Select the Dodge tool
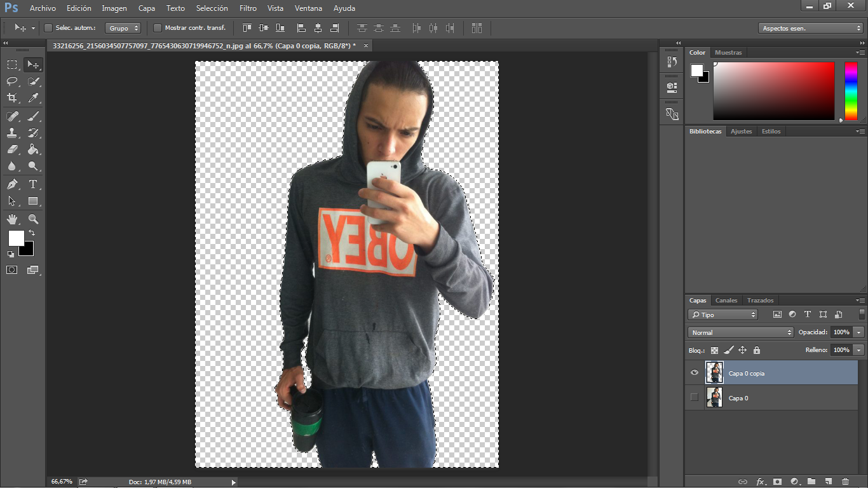This screenshot has width=868, height=488. [x=33, y=166]
